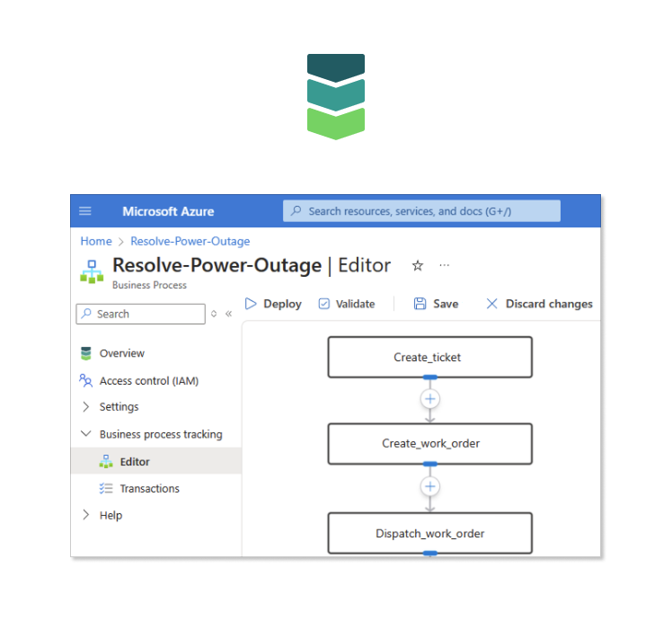This screenshot has width=672, height=630.
Task: Click the Access control people icon
Action: 85,380
